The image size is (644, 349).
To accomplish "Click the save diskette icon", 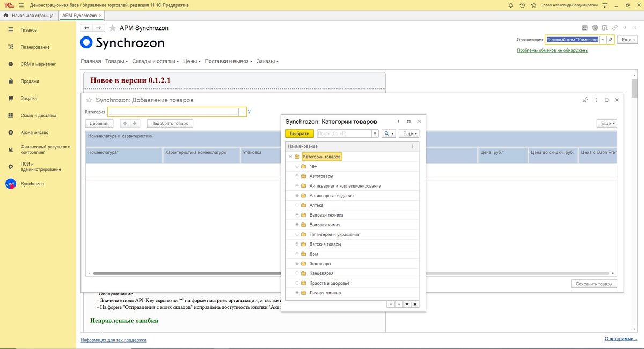I will click(585, 27).
